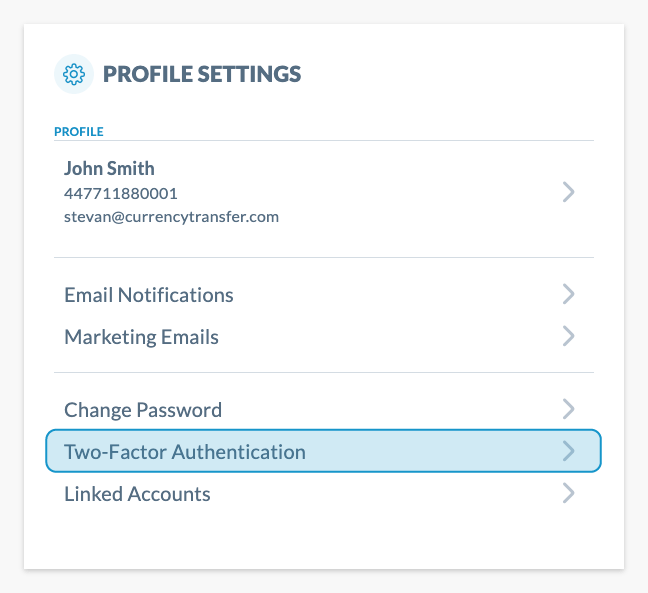Open Two-Factor Authentication label

click(185, 452)
